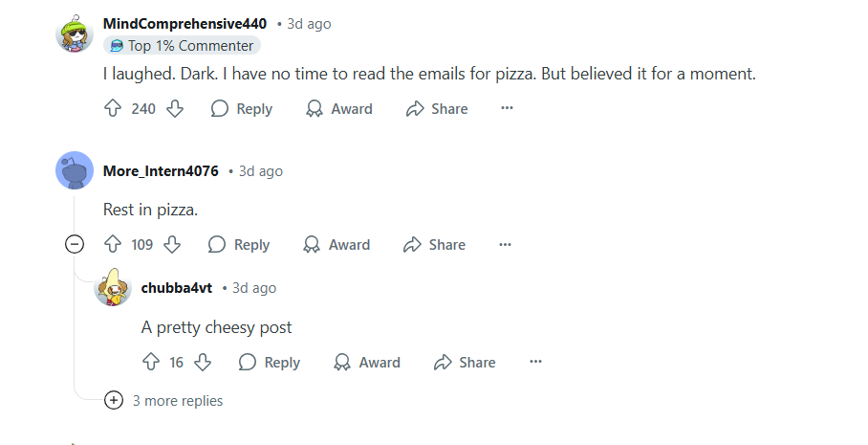Image resolution: width=868 pixels, height=445 pixels.
Task: Reply to the "Rest in pizza" comment
Action: (x=239, y=245)
